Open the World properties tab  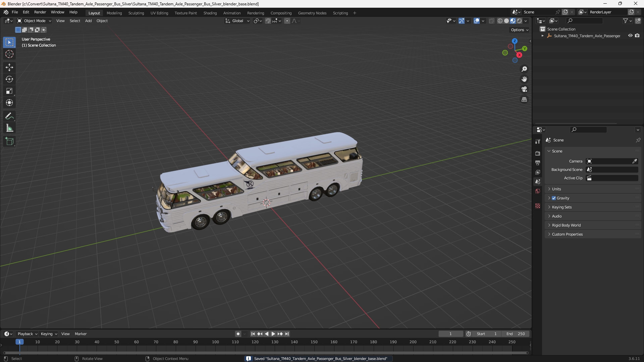(x=538, y=191)
